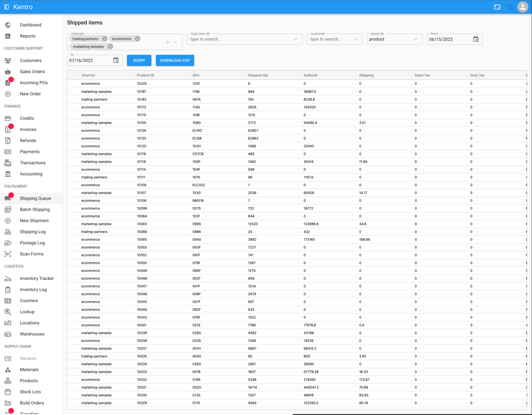The image size is (532, 415).
Task: Open the group by product dropdown
Action: pos(415,39)
